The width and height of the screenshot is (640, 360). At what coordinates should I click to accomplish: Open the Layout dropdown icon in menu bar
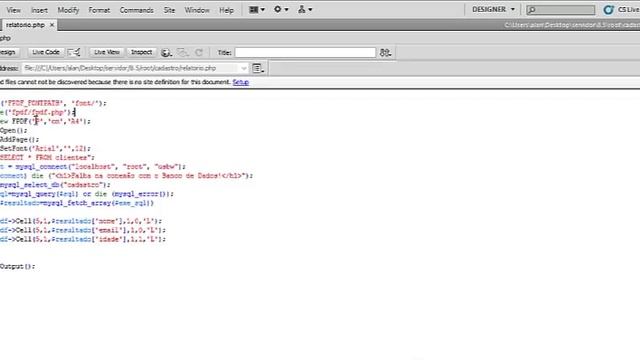[257, 9]
